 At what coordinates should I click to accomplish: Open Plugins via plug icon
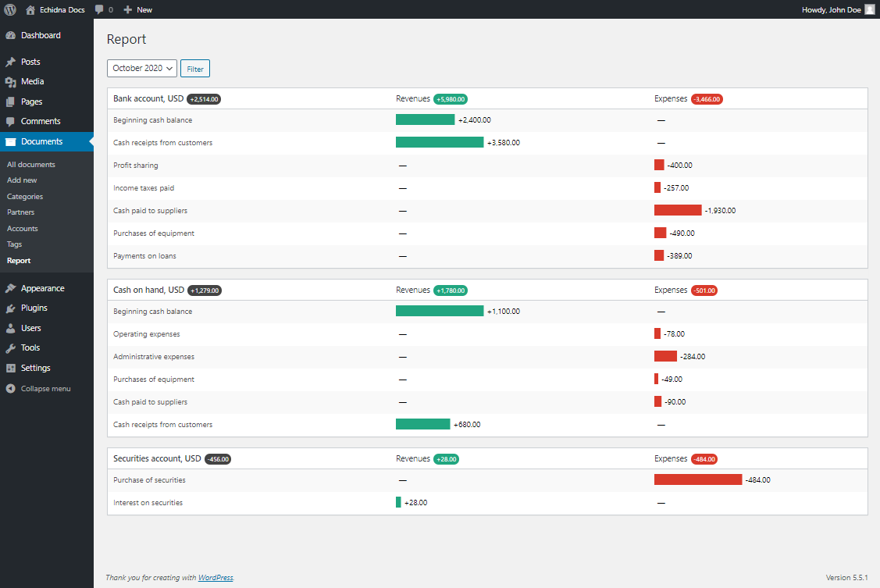coord(11,308)
